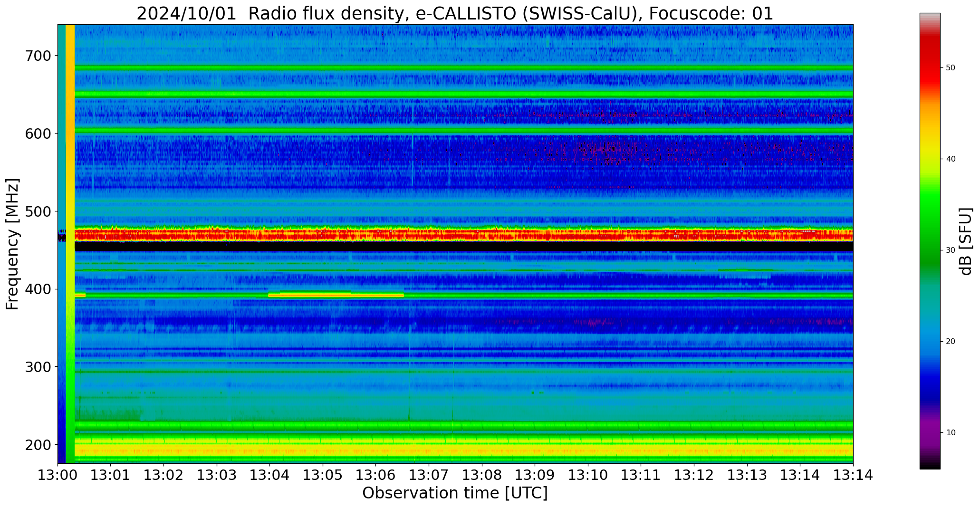Click the 13:10 time tick label
This screenshot has width=980, height=507.
tap(588, 475)
